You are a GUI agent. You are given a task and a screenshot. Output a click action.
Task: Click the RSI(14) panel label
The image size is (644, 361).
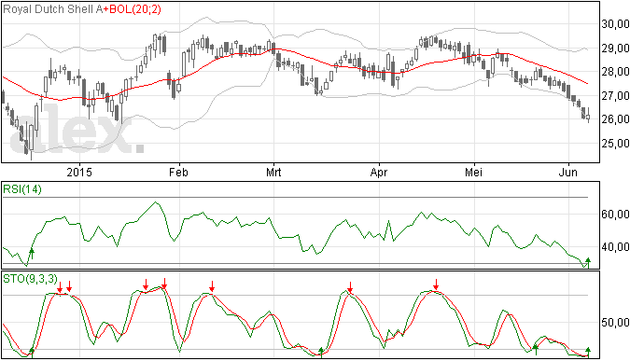[x=22, y=189]
